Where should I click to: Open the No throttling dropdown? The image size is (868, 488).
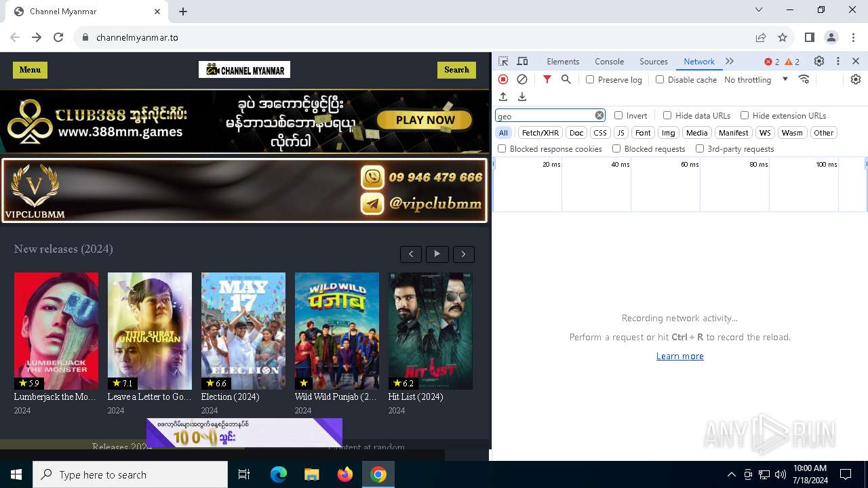click(756, 79)
